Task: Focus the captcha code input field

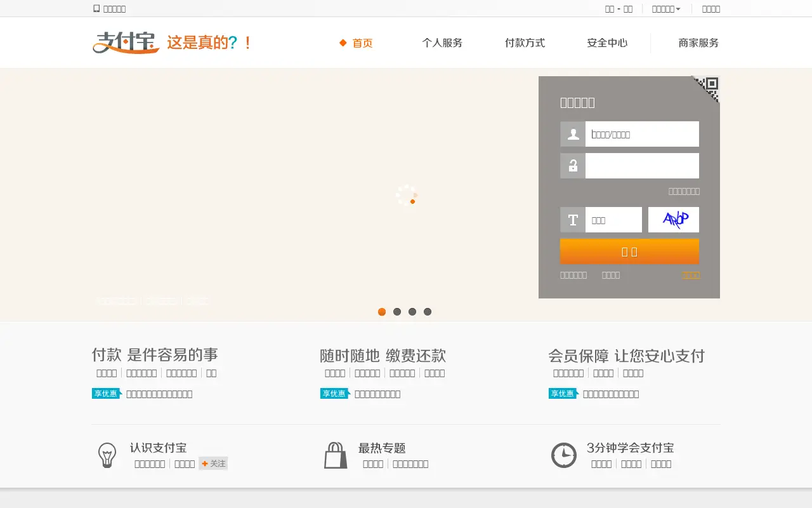Action: coord(613,220)
